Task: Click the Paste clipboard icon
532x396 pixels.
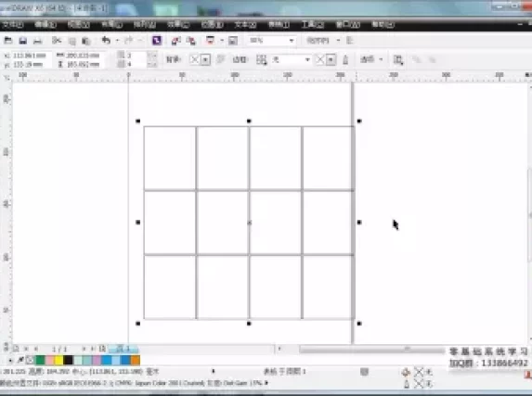Action: pos(85,41)
